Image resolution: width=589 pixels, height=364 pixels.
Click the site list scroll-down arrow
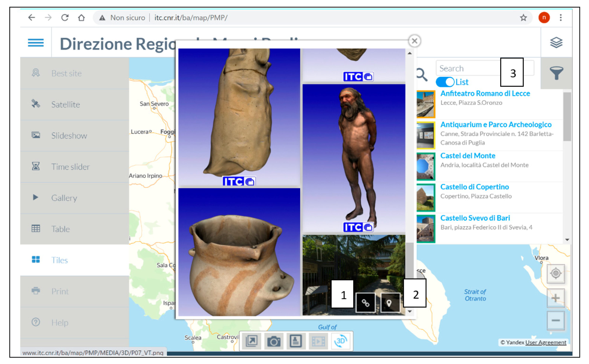567,239
